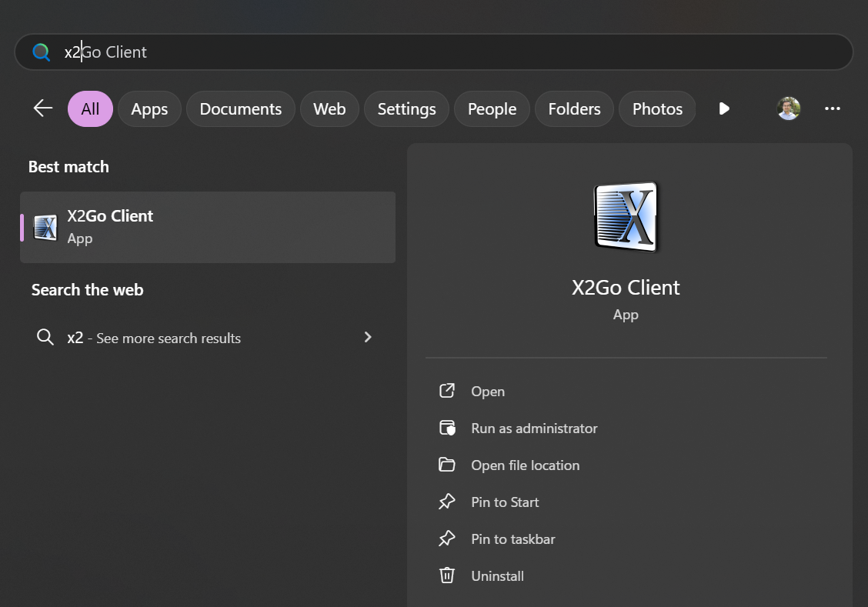868x607 pixels.
Task: Click the Pin to Start pin icon
Action: [x=447, y=502]
